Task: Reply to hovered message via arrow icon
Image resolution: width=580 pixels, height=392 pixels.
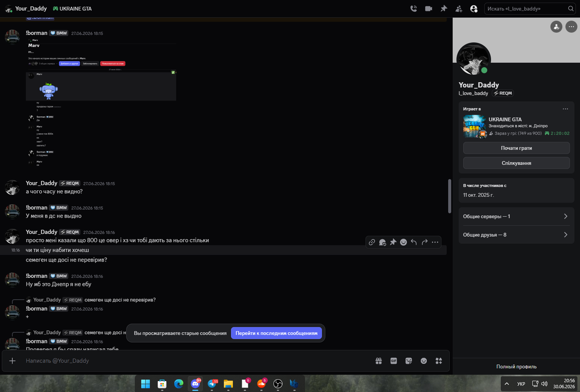Action: [x=414, y=242]
